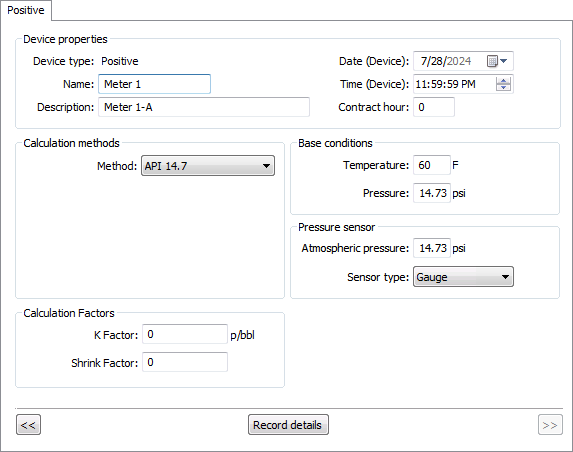
Task: Expand the Method dropdown showing API 14.7
Action: click(x=208, y=166)
